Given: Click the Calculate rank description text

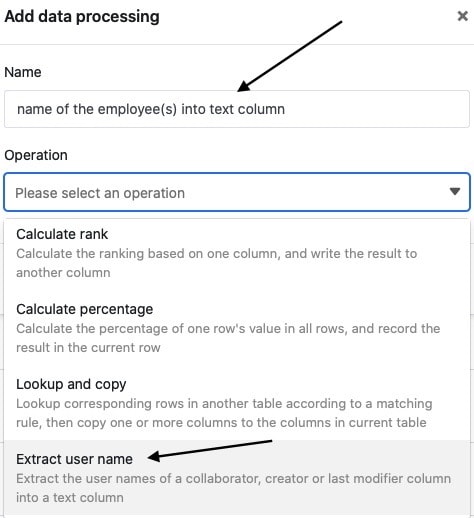Looking at the screenshot, I should point(217,263).
